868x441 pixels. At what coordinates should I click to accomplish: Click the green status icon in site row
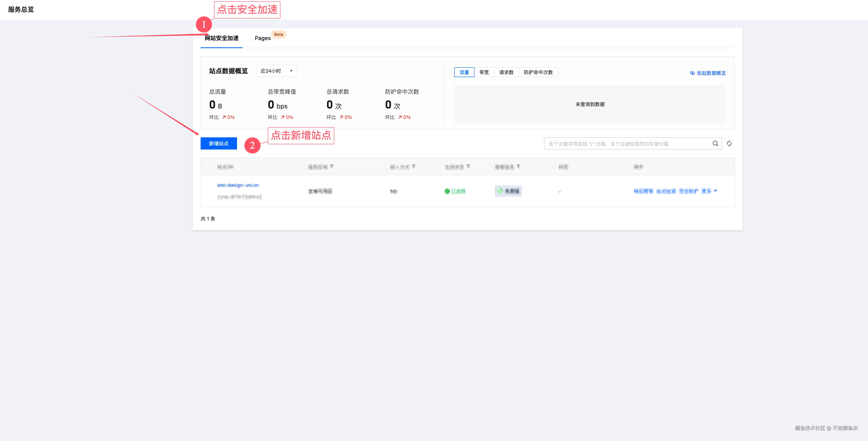(x=447, y=191)
